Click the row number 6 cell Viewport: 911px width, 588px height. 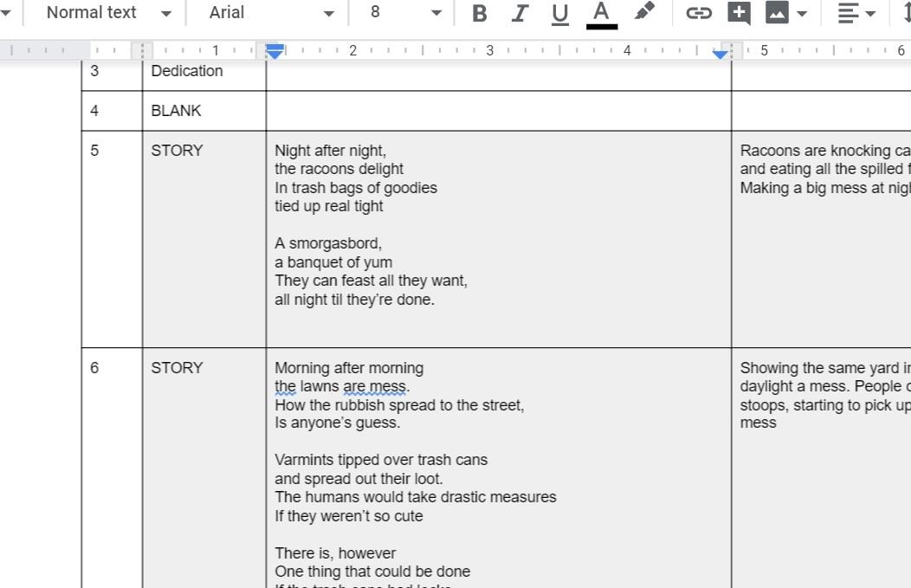pos(112,468)
